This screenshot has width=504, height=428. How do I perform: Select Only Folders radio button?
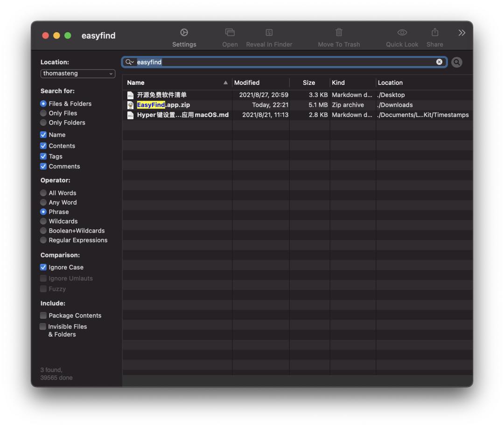pyautogui.click(x=43, y=123)
